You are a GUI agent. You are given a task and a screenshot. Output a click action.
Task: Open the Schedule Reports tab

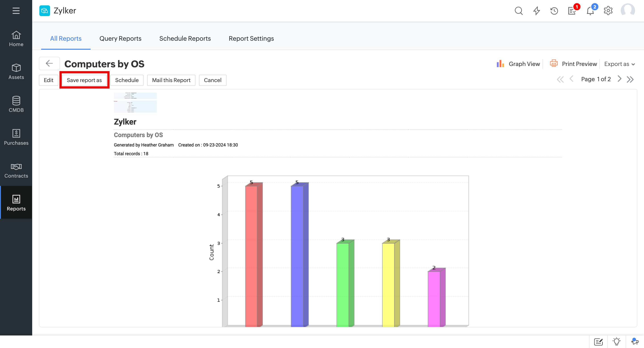[185, 38]
